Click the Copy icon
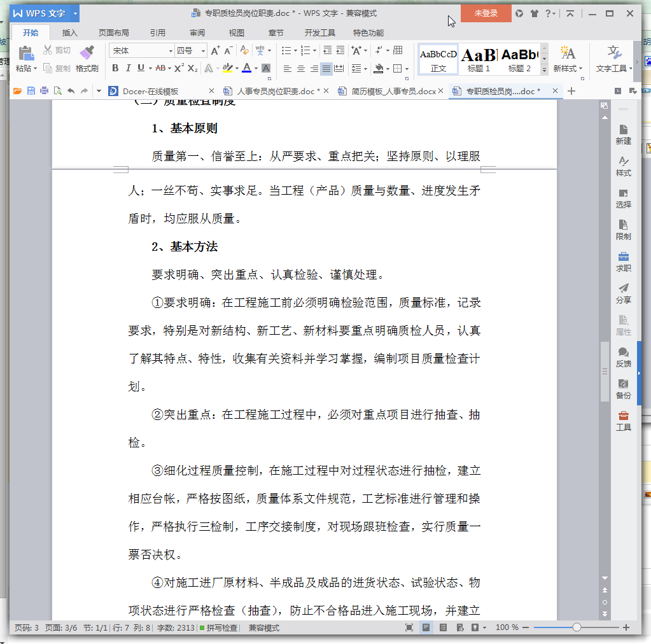Screen dimensions: 651x644 pyautogui.click(x=48, y=68)
